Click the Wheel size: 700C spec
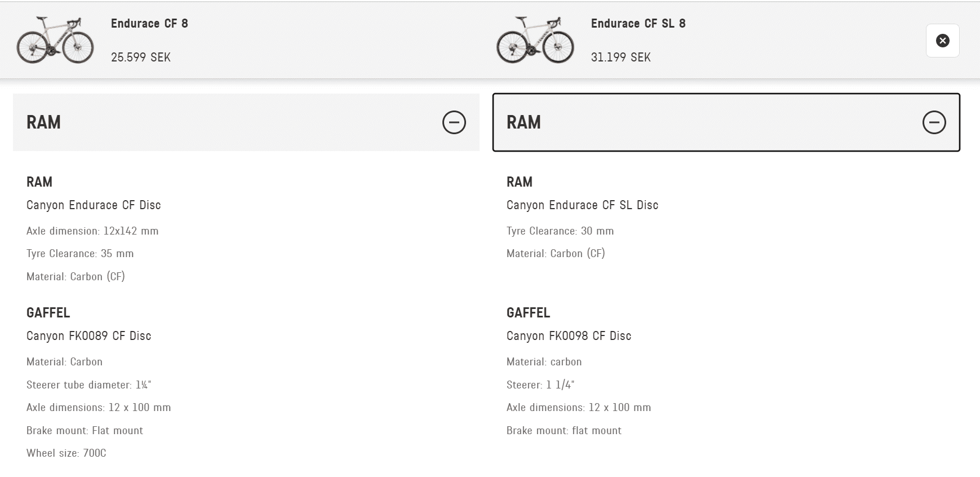This screenshot has height=477, width=980. pos(66,453)
